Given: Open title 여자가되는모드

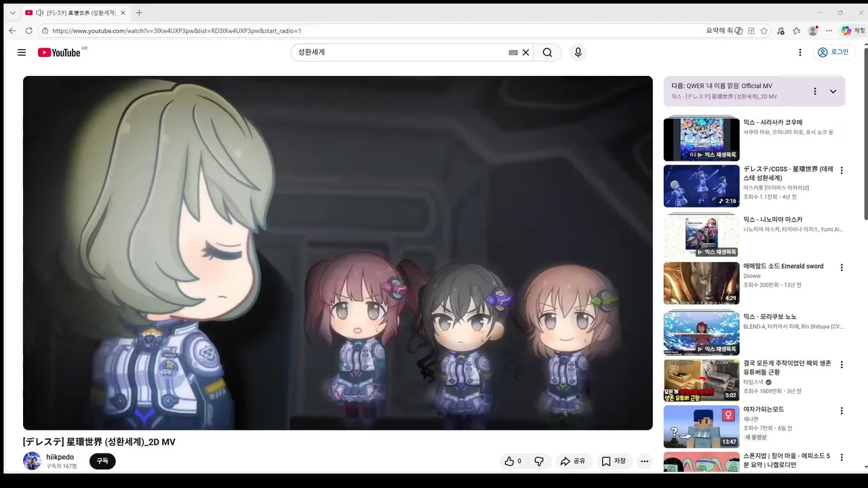Looking at the screenshot, I should click(764, 409).
